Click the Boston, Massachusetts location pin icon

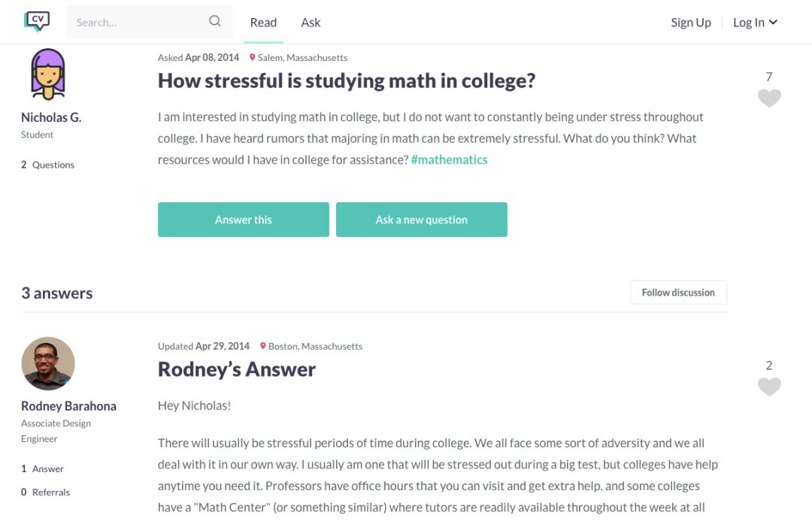(263, 347)
